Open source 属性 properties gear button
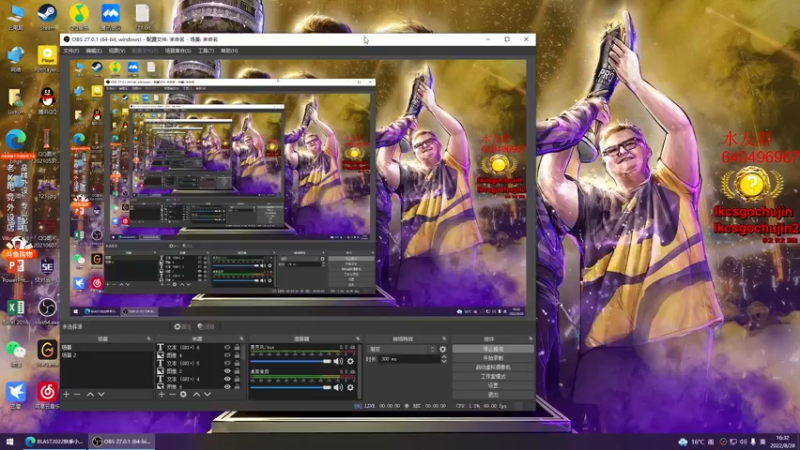This screenshot has width=800, height=450. (182, 327)
